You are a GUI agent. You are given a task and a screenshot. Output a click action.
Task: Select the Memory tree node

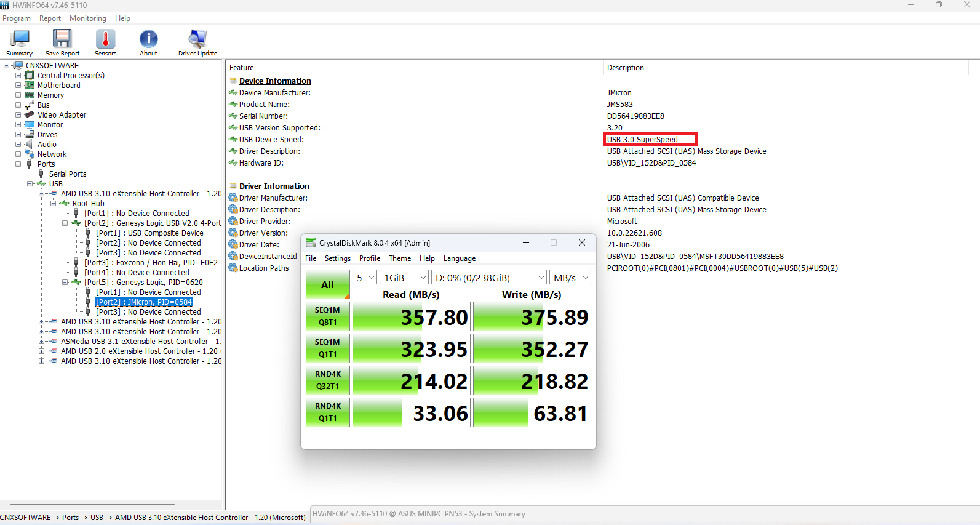tap(50, 95)
